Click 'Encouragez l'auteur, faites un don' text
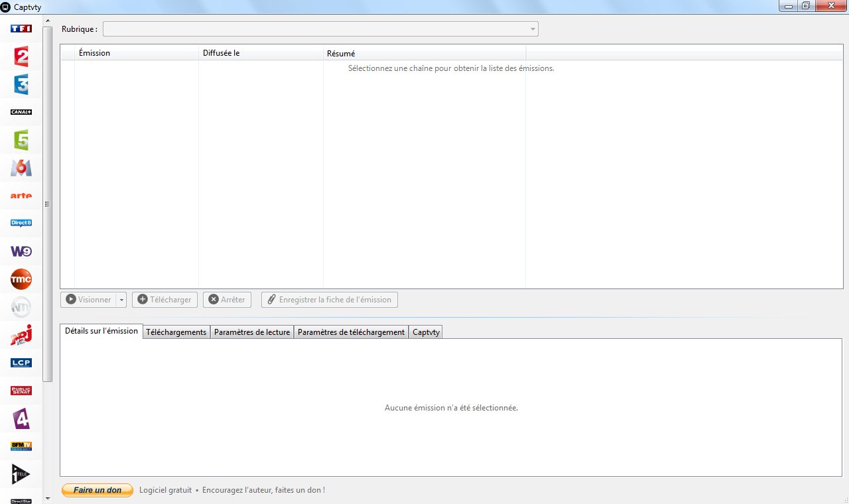 pos(263,490)
